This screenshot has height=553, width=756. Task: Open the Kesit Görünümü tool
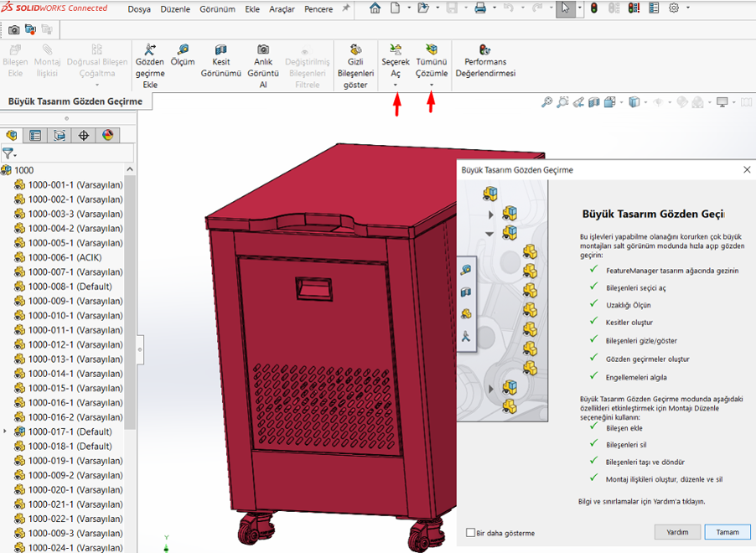click(x=220, y=65)
